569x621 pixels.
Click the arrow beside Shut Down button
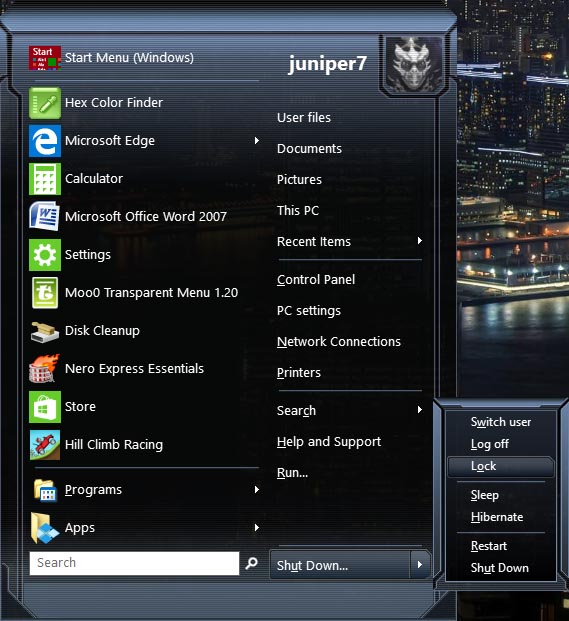click(x=420, y=564)
